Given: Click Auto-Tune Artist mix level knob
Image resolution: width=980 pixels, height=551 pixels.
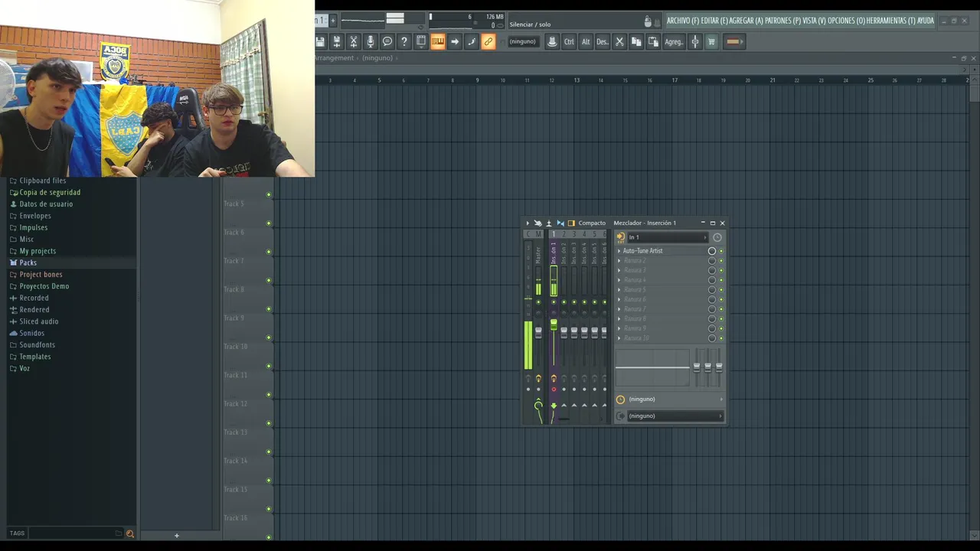Looking at the screenshot, I should (x=712, y=251).
